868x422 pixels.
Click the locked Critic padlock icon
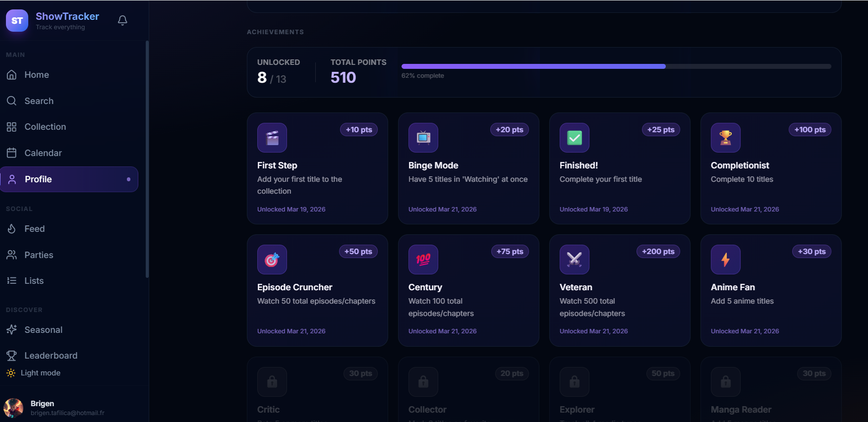272,382
